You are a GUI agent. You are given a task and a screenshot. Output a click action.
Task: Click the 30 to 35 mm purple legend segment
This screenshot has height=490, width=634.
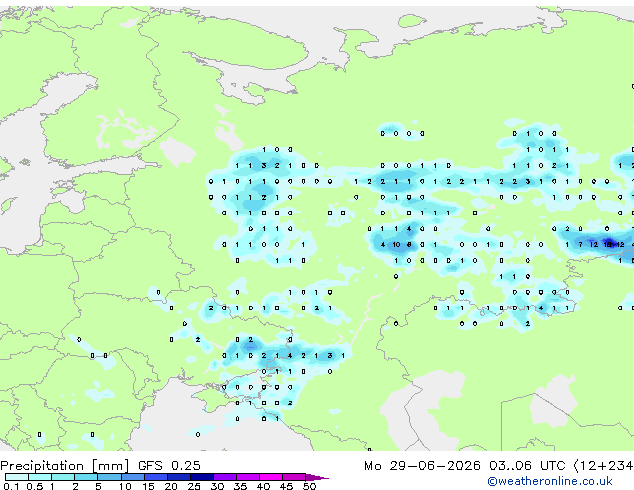coord(225,477)
